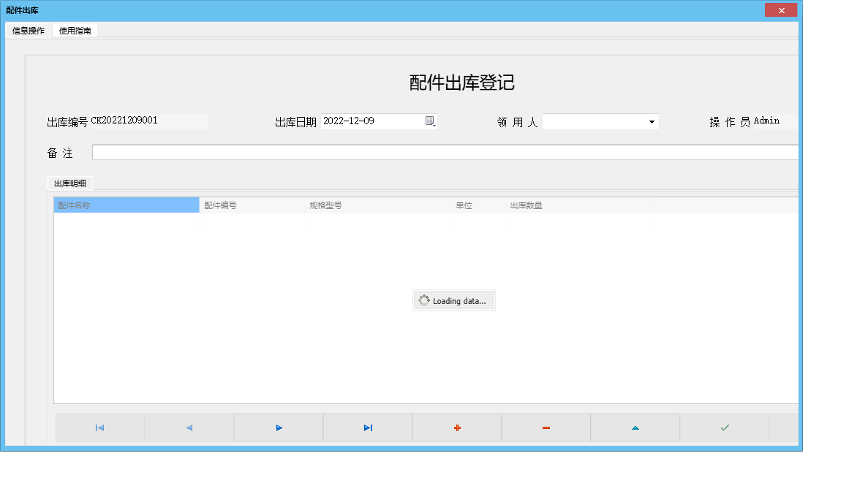Jump to the last record
The height and width of the screenshot is (502, 868).
(368, 427)
